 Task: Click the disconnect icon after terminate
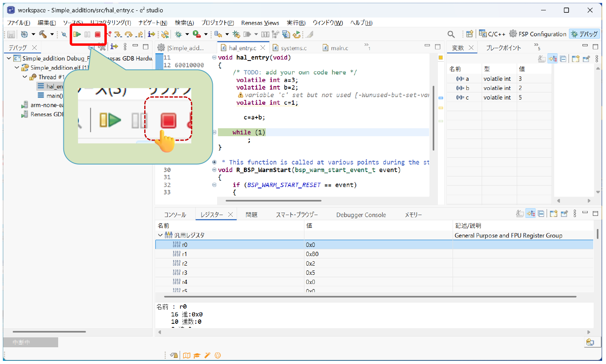[108, 35]
